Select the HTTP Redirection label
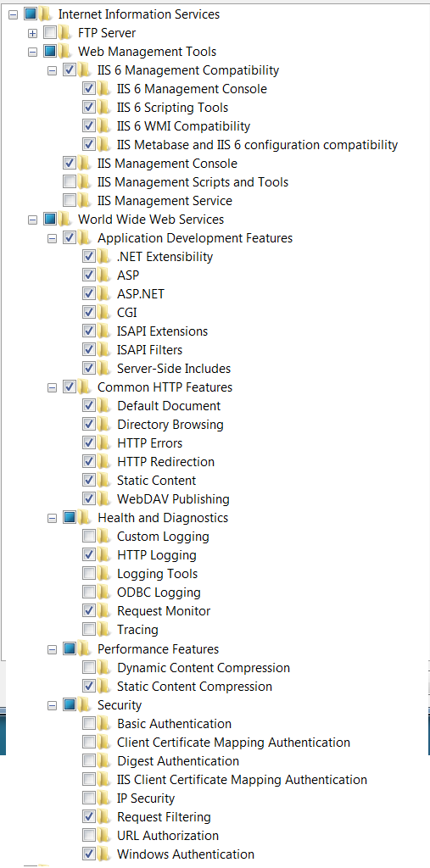This screenshot has height=868, width=430. [x=165, y=462]
